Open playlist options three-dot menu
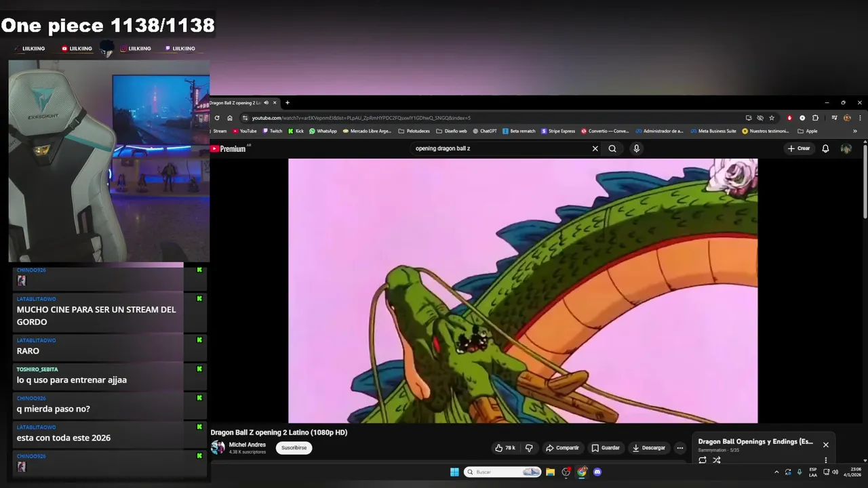The height and width of the screenshot is (488, 868). [825, 460]
